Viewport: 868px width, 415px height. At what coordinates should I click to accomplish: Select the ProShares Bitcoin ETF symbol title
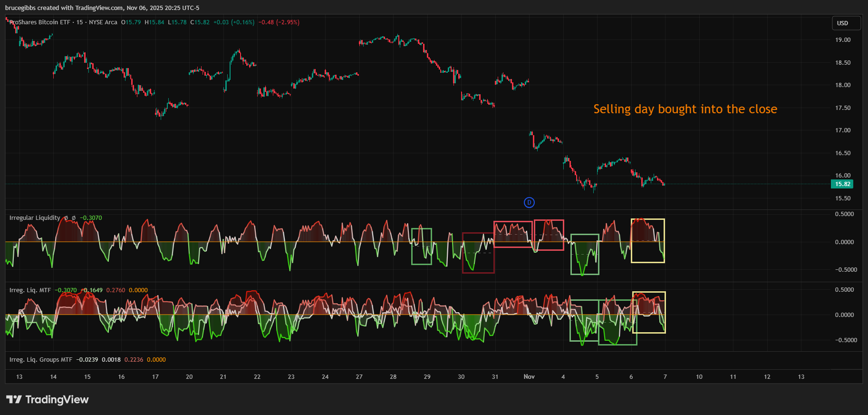coord(40,22)
